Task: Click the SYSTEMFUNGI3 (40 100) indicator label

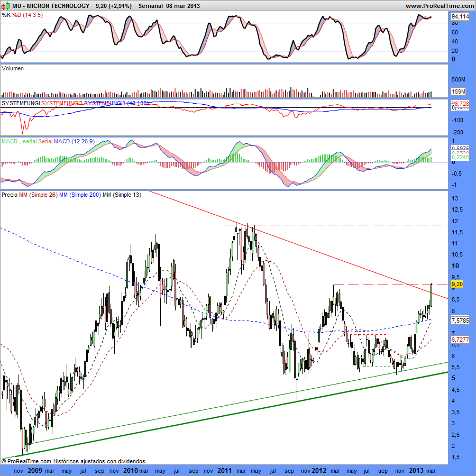Action: [116, 103]
